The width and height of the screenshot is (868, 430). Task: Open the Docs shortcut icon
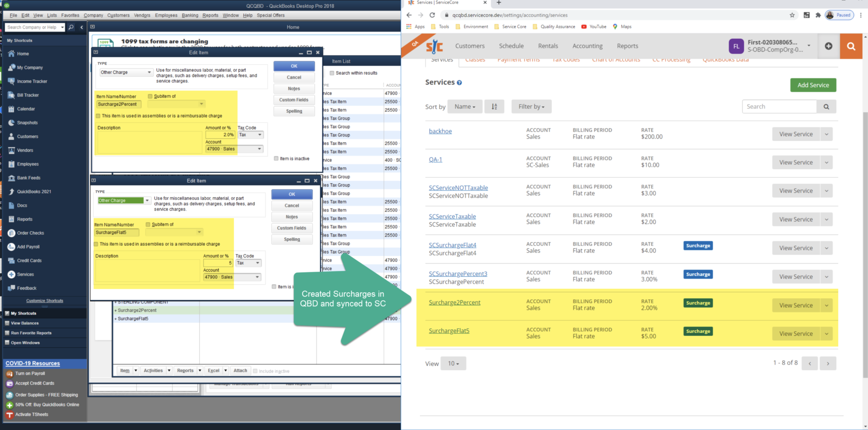(11, 205)
